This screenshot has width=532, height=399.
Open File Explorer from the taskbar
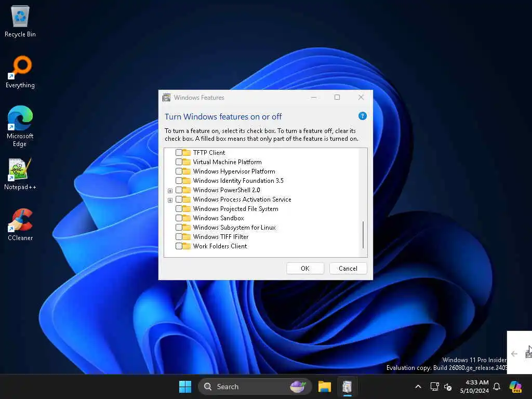tap(324, 387)
